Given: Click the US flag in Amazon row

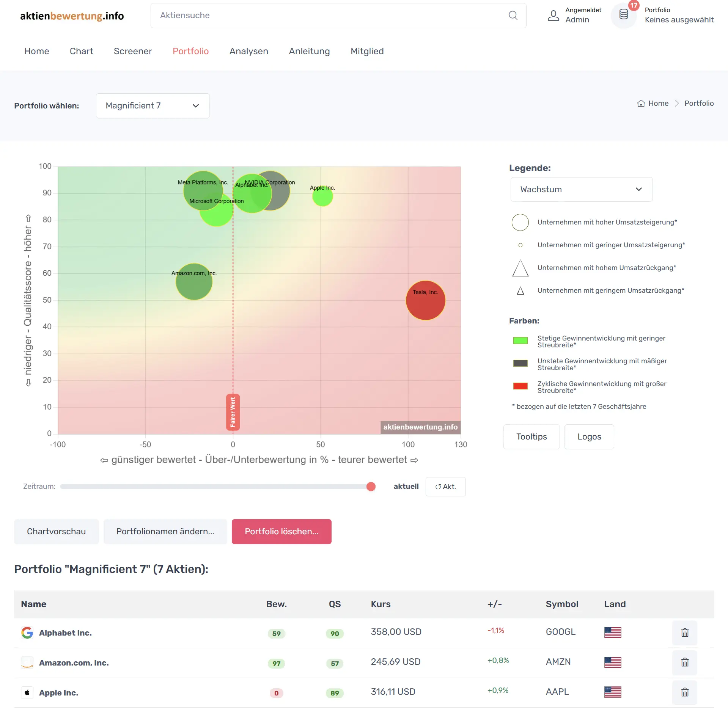Looking at the screenshot, I should pos(613,662).
